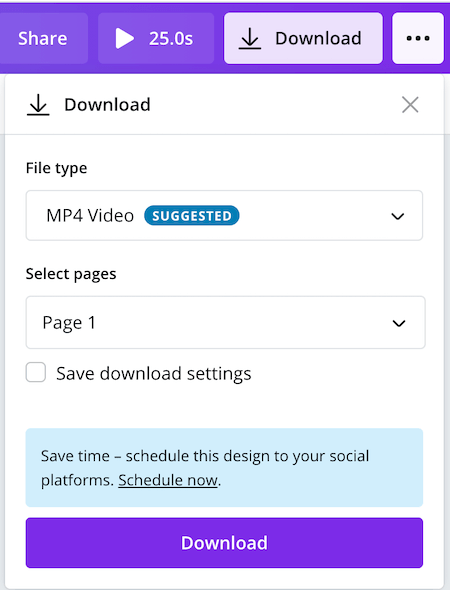Image resolution: width=450 pixels, height=590 pixels.
Task: Click the Save download settings label text
Action: click(154, 374)
